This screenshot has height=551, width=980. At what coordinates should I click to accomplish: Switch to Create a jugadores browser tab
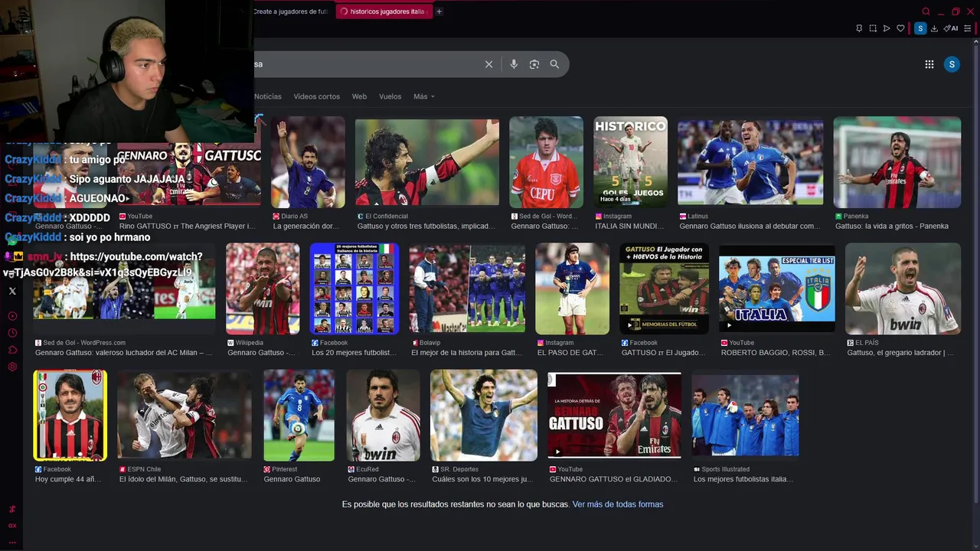coord(292,11)
